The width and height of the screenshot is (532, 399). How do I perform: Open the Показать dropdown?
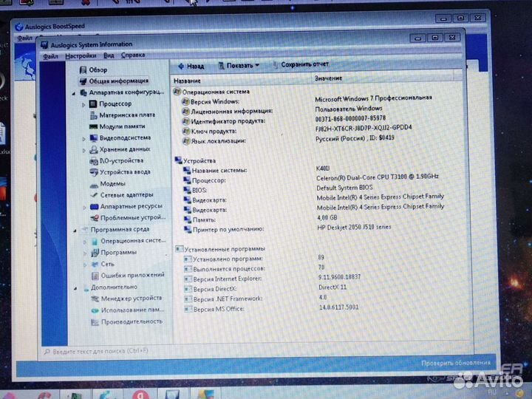[239, 66]
